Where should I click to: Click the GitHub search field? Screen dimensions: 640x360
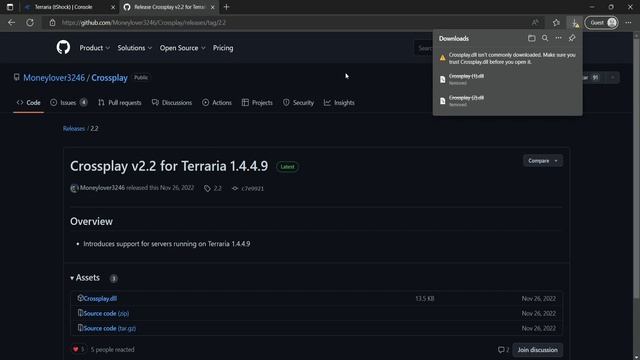click(424, 48)
